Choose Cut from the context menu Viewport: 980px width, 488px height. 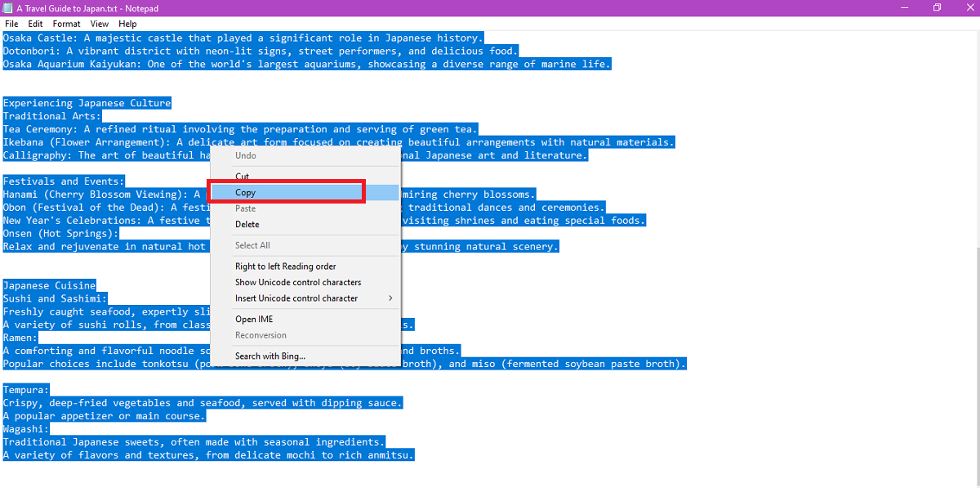243,177
